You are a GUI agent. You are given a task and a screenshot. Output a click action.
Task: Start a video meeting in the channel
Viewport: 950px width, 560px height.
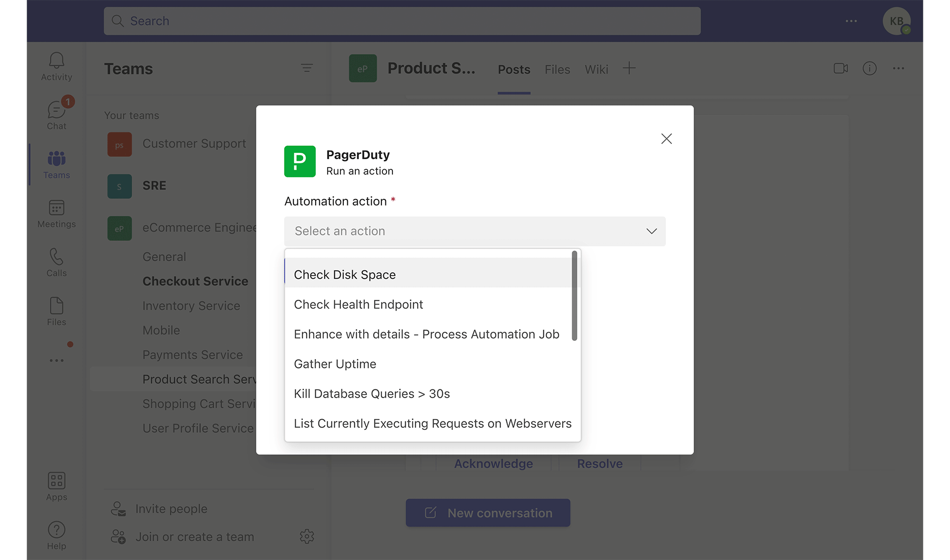coord(840,68)
